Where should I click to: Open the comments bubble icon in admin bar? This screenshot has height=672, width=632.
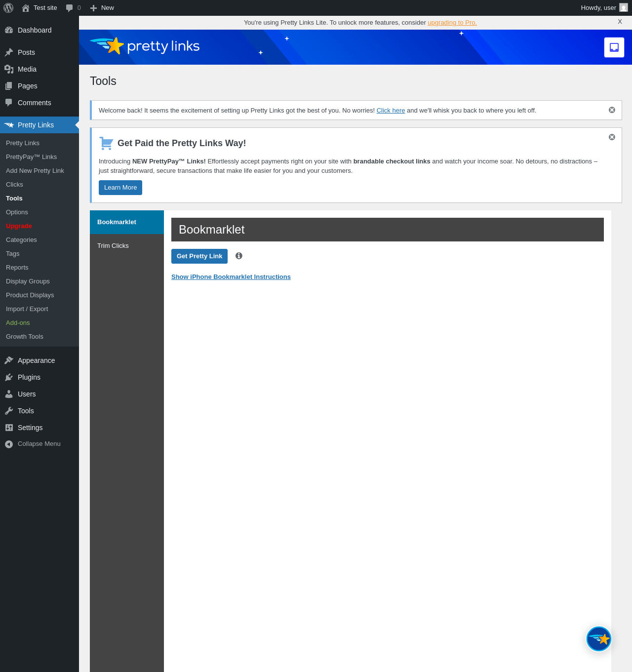pos(70,8)
